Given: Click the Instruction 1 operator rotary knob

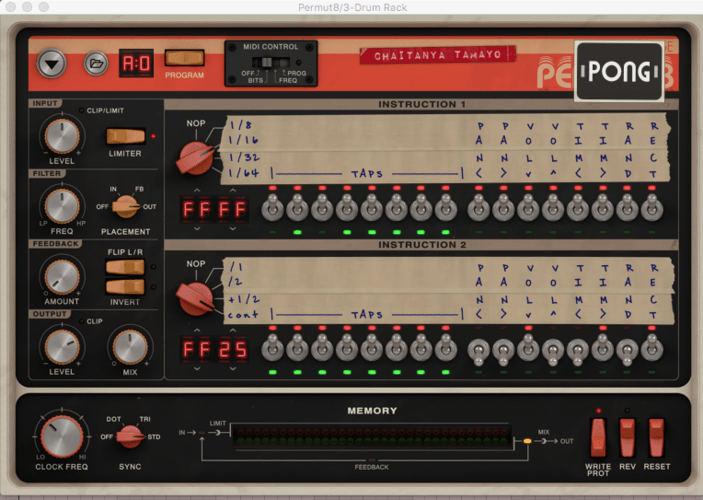Looking at the screenshot, I should (195, 158).
